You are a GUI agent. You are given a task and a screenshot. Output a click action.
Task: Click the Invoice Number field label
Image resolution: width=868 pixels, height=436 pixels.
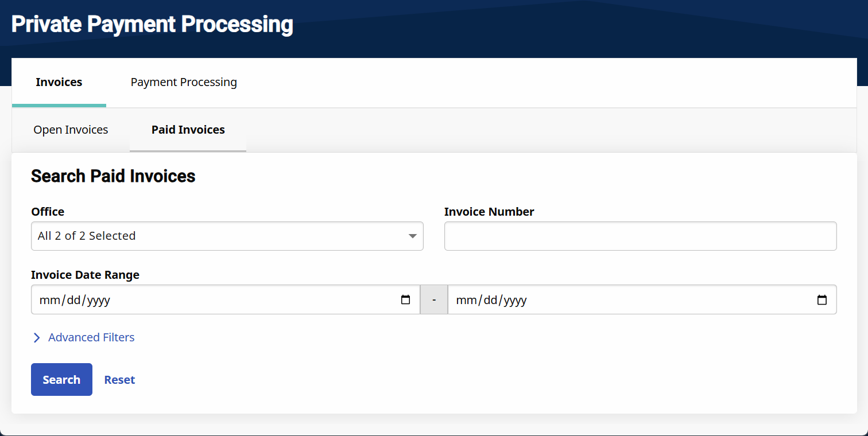coord(489,212)
